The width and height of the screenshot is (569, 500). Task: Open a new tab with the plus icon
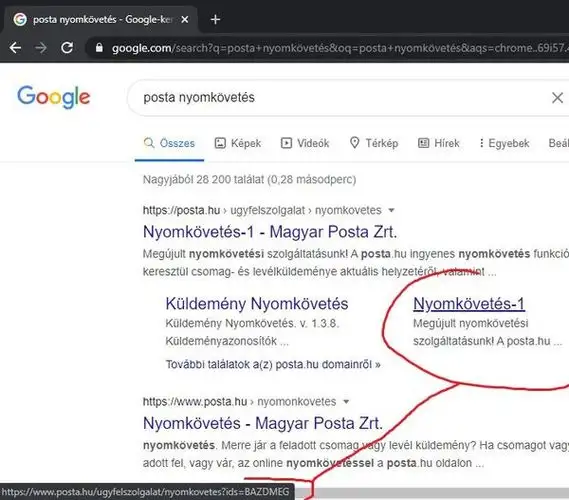215,19
